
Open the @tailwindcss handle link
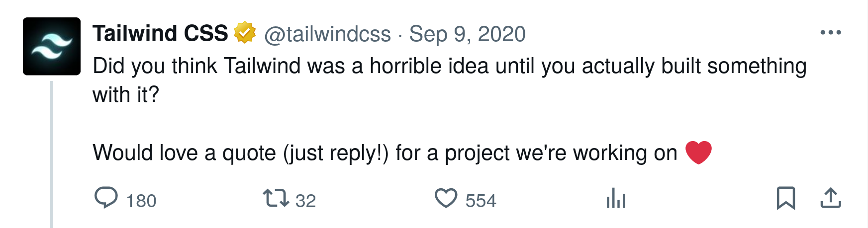(x=327, y=34)
